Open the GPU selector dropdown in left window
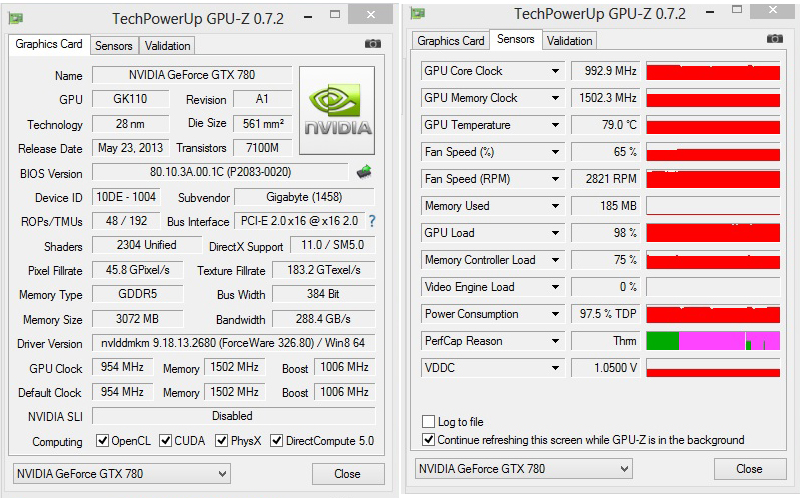Image resolution: width=800 pixels, height=498 pixels. 198,473
